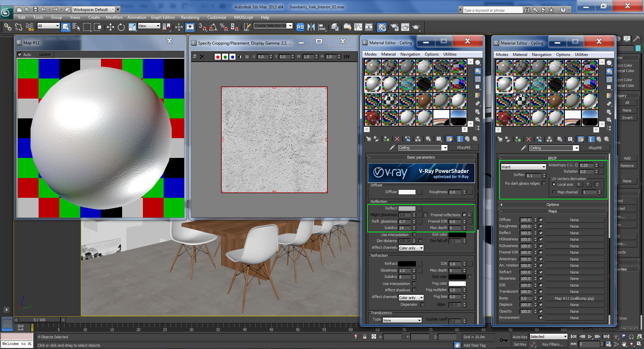Open the MAXScript menu
Image resolution: width=644 pixels, height=349 pixels.
point(244,17)
